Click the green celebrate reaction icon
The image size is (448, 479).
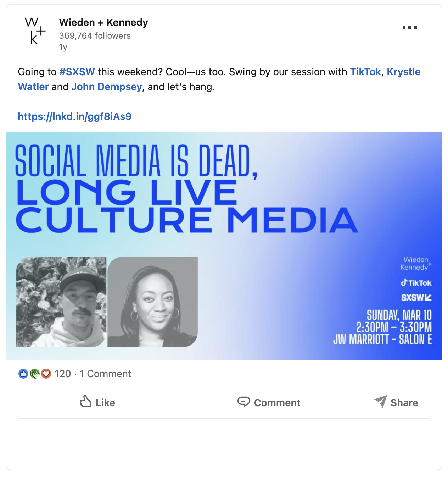coord(34,374)
